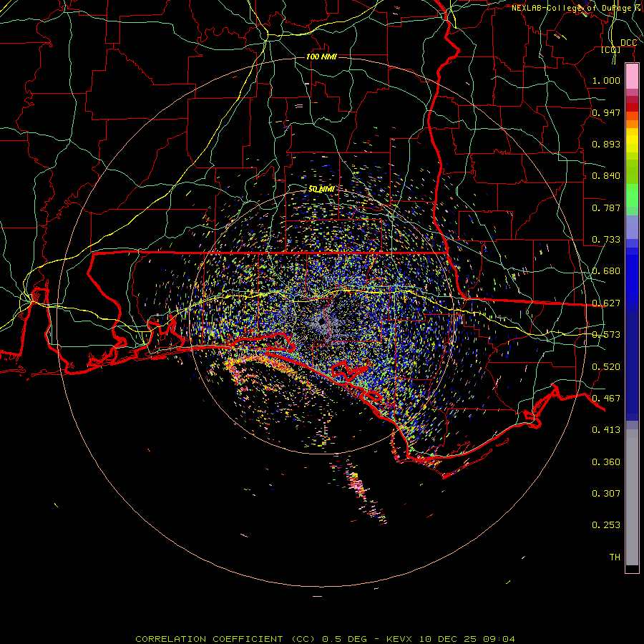
Task: Click the 0.573 scale value
Action: tap(606, 335)
